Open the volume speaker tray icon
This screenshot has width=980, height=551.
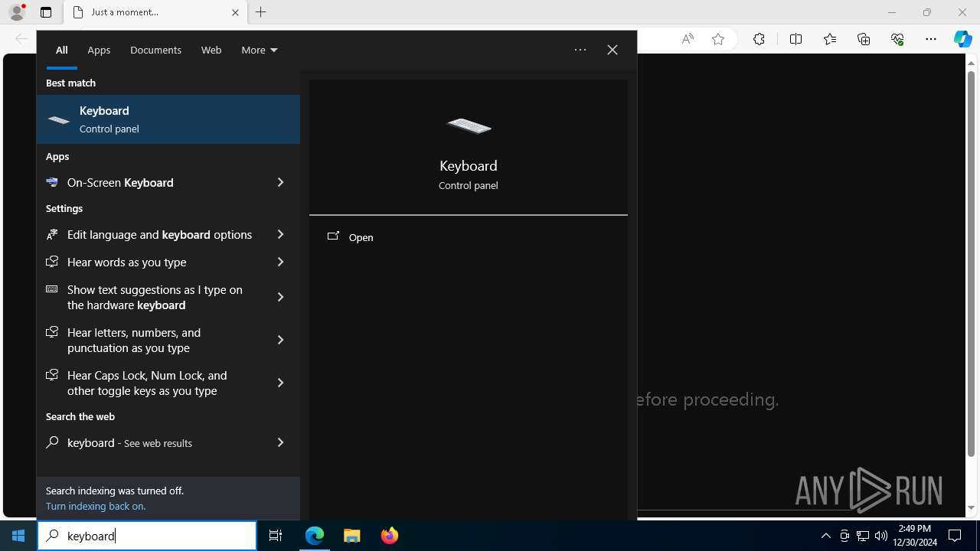click(x=881, y=536)
